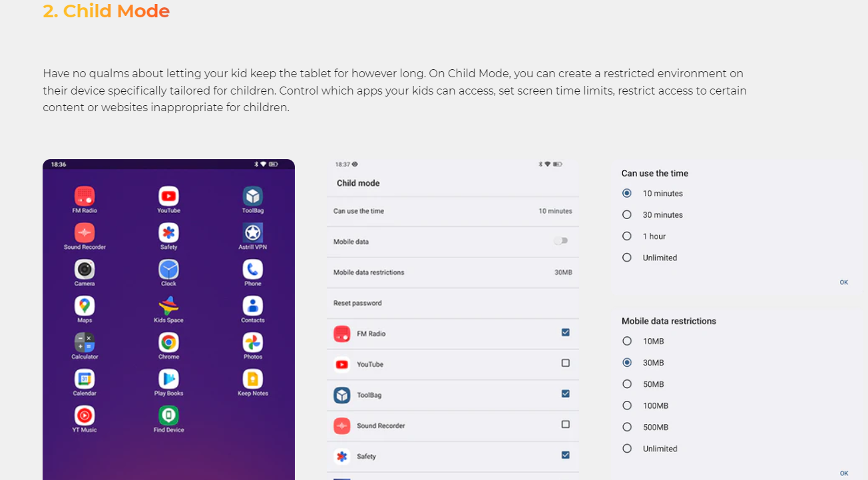Check the YouTube checkbox

[565, 363]
